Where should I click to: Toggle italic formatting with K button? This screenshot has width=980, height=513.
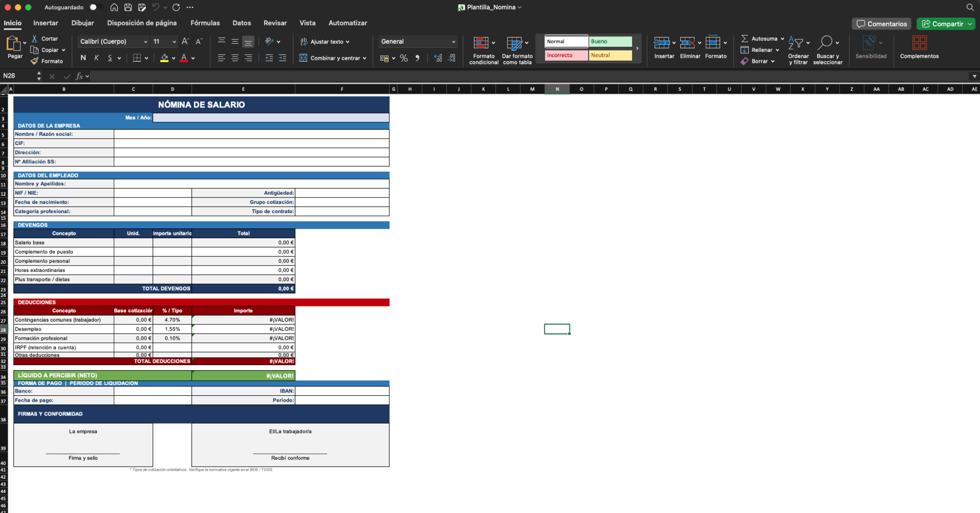[96, 58]
